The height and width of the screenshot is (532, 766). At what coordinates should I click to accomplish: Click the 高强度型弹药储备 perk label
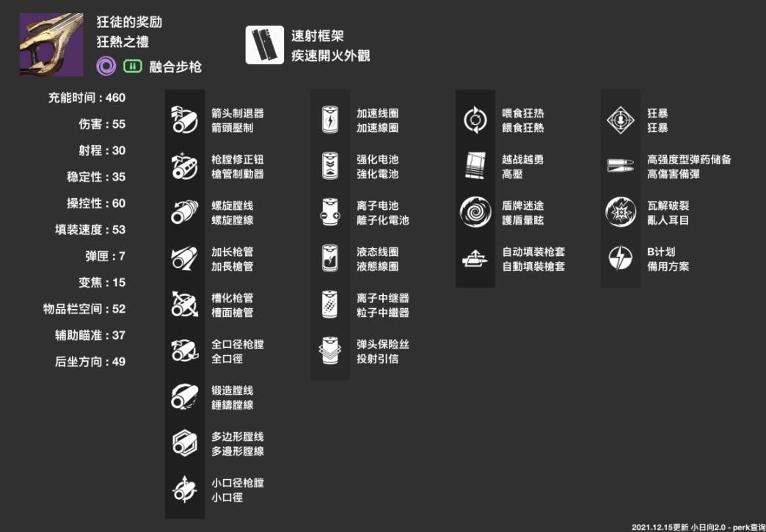tap(688, 160)
